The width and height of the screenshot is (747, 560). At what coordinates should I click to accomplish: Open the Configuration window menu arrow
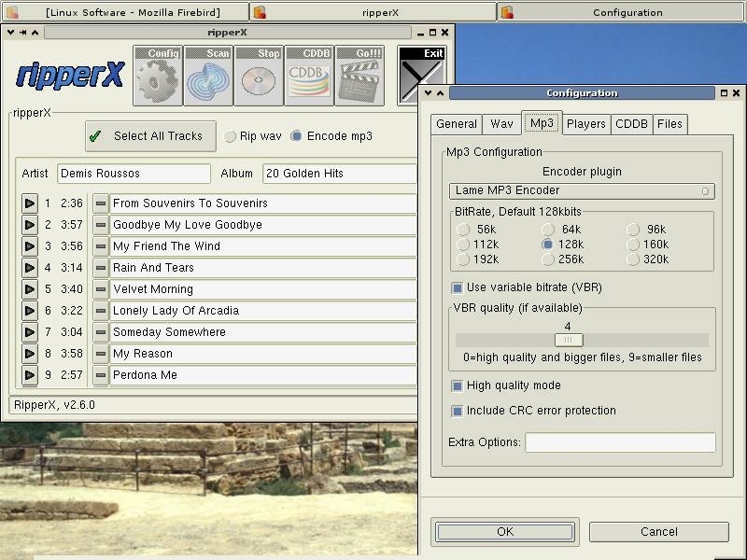(429, 92)
